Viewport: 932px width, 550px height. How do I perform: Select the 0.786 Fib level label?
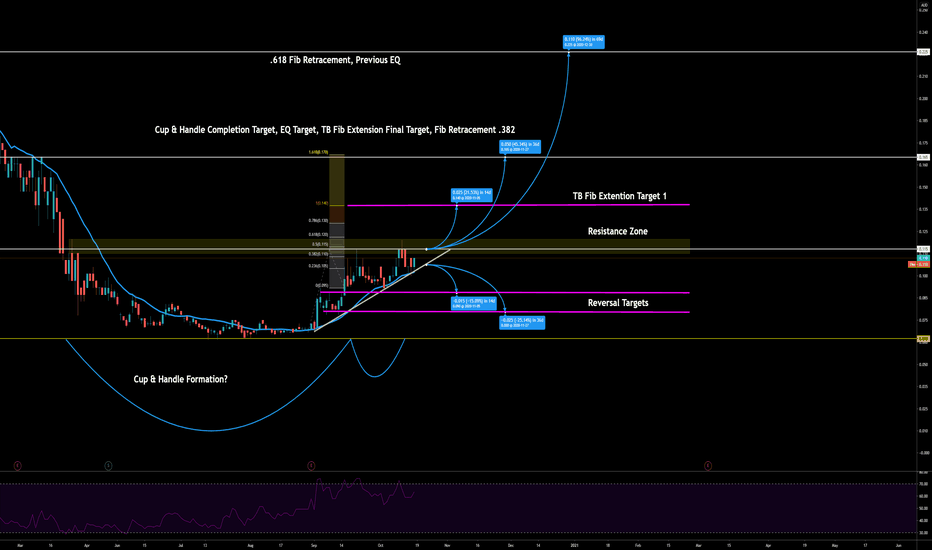(318, 221)
